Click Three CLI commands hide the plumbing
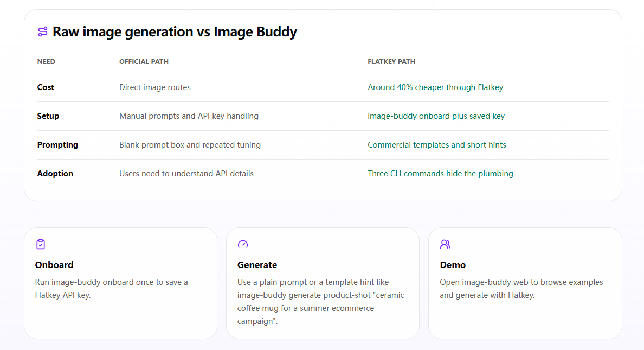 point(440,174)
